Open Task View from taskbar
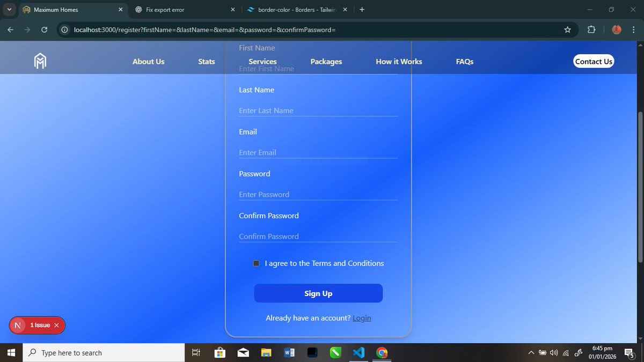 (x=196, y=353)
